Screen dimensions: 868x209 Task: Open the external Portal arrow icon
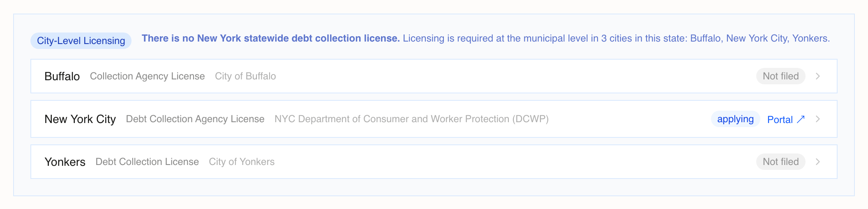pos(801,119)
